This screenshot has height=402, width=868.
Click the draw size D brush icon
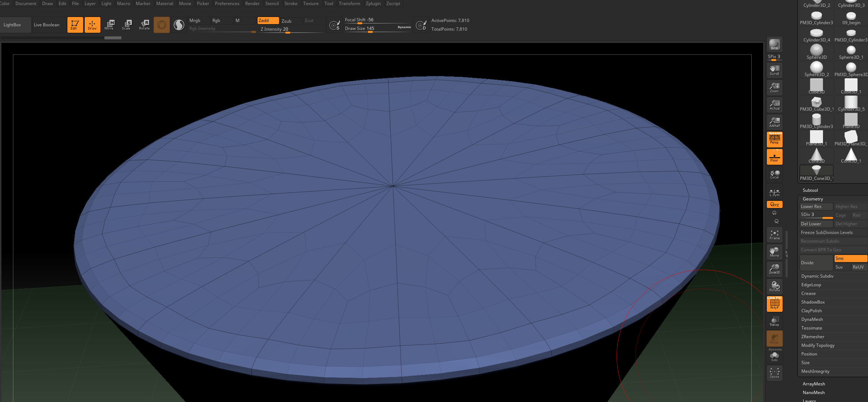point(421,25)
